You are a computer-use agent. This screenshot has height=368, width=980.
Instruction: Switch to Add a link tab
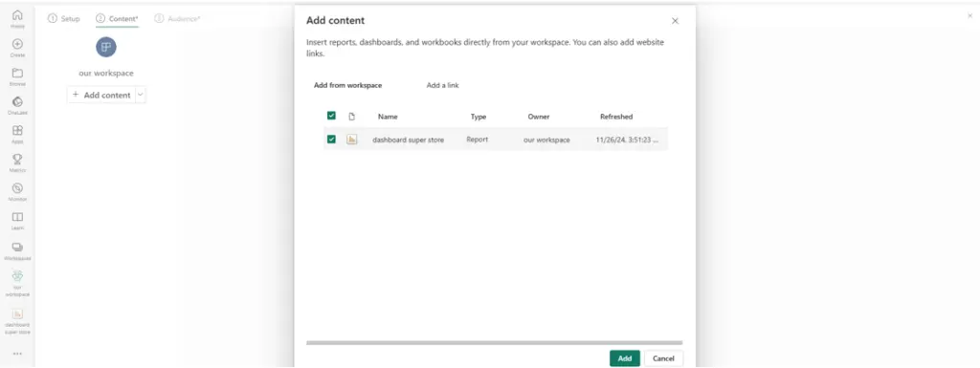(x=442, y=85)
